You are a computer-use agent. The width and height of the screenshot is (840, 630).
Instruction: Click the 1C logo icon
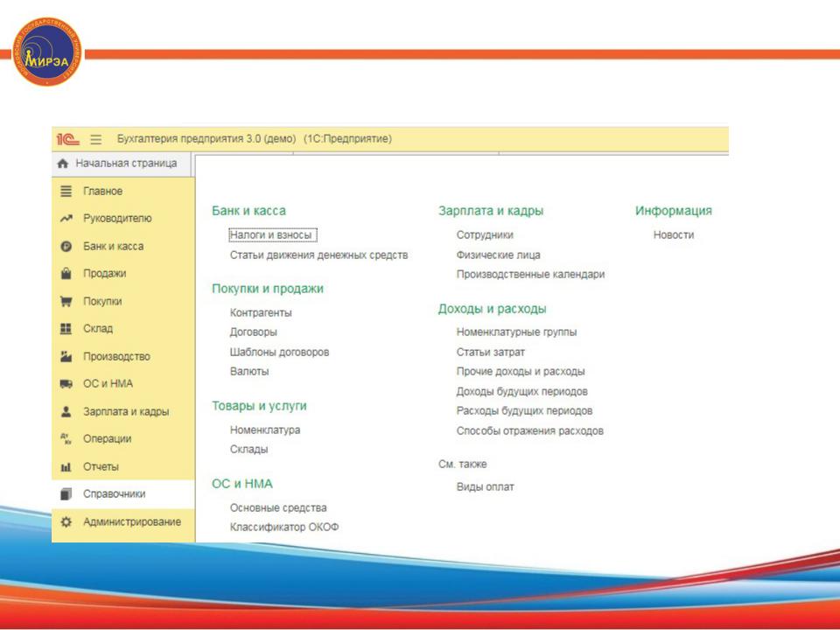coord(68,139)
